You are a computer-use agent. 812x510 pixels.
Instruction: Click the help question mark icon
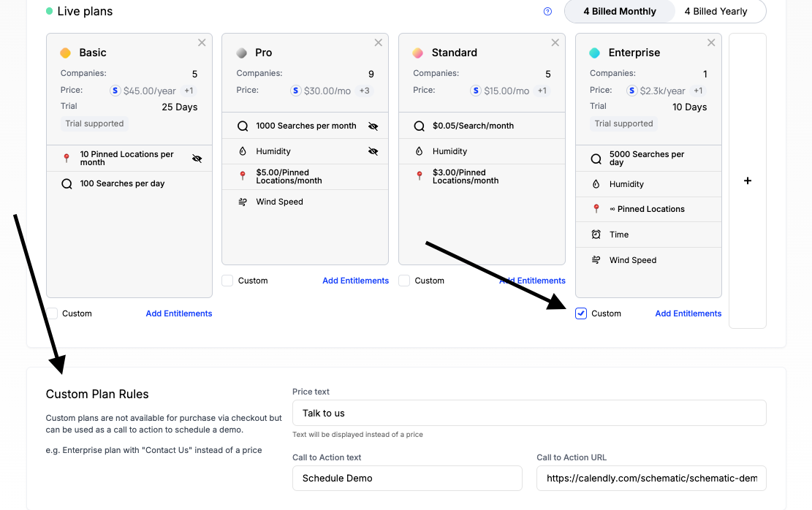[x=548, y=12]
